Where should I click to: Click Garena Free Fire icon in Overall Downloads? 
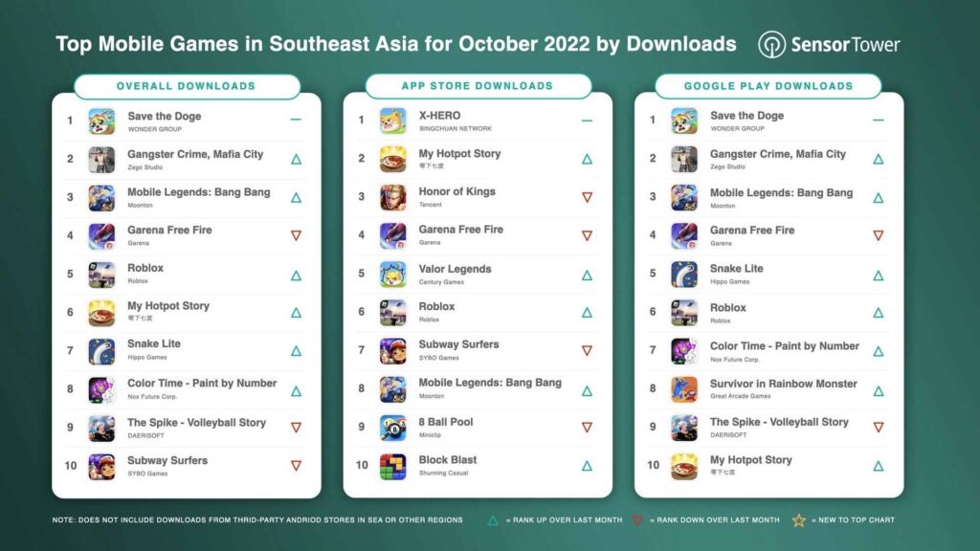pos(101,236)
